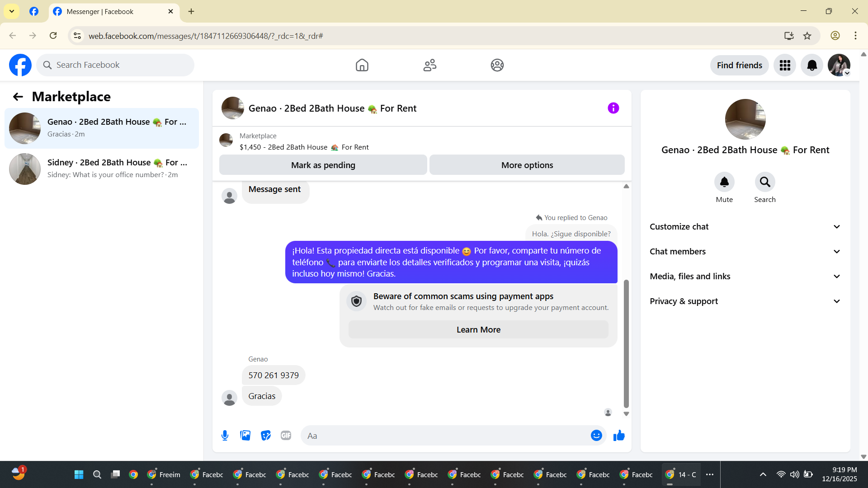The image size is (868, 488).
Task: Expand the Chat members section
Action: tap(745, 252)
